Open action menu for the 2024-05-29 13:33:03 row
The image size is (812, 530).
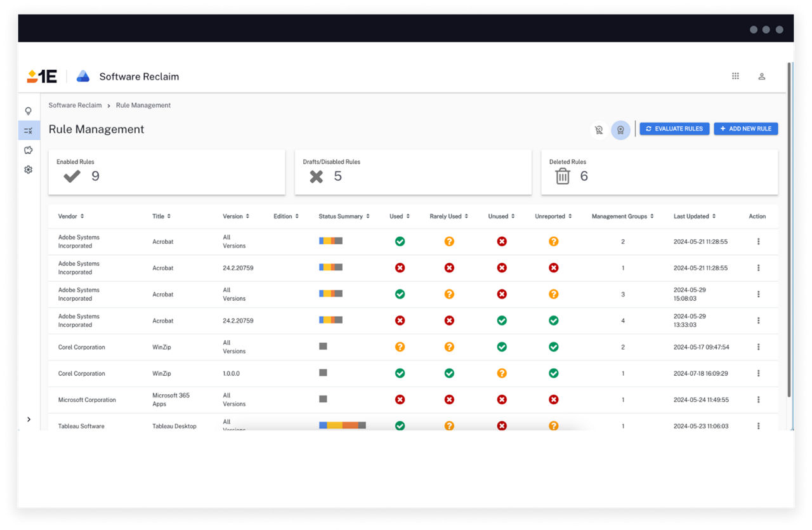pyautogui.click(x=758, y=321)
